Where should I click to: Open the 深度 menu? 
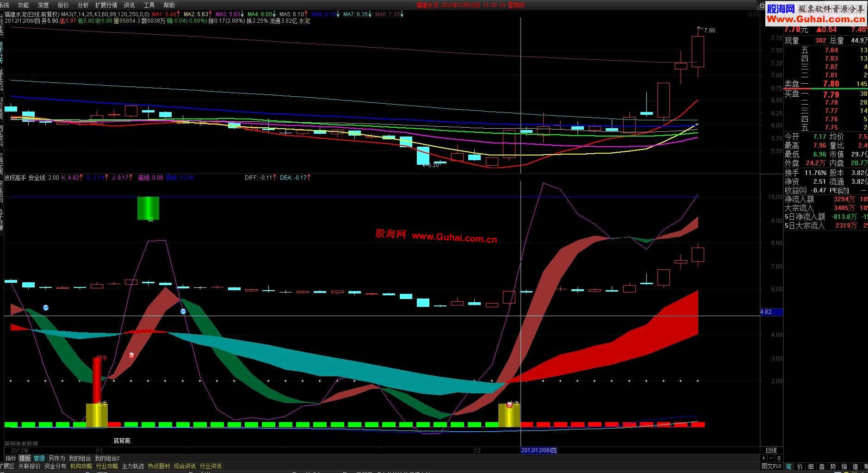pyautogui.click(x=43, y=5)
